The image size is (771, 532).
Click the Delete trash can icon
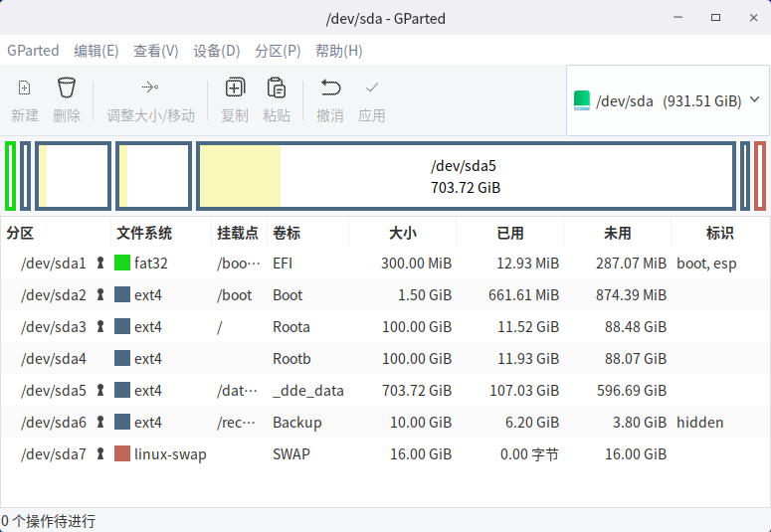(x=67, y=88)
